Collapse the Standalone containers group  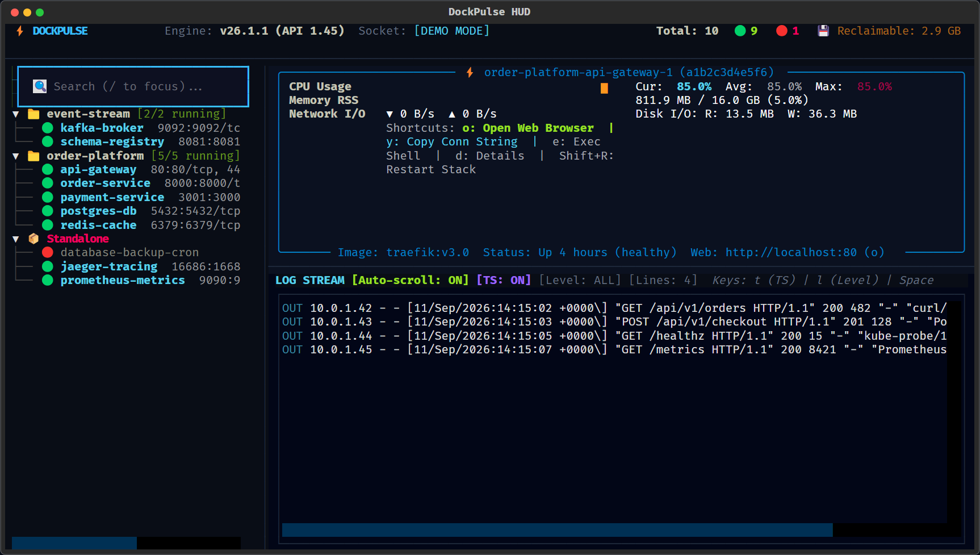(x=16, y=239)
